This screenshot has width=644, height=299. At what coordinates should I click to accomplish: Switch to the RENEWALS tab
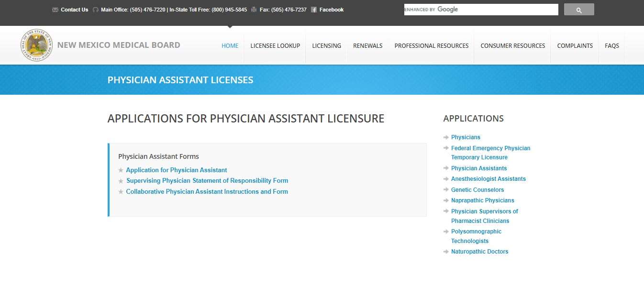pyautogui.click(x=367, y=45)
